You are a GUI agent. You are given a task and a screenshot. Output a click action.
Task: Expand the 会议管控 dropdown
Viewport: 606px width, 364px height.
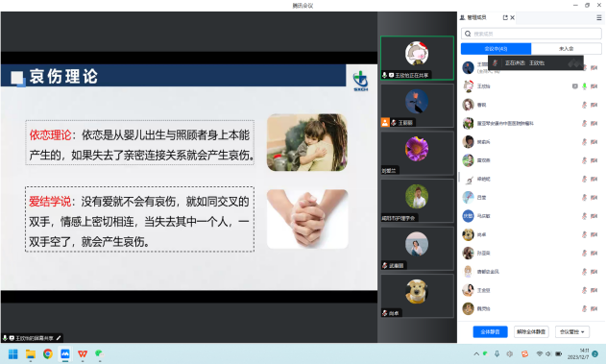pos(572,332)
